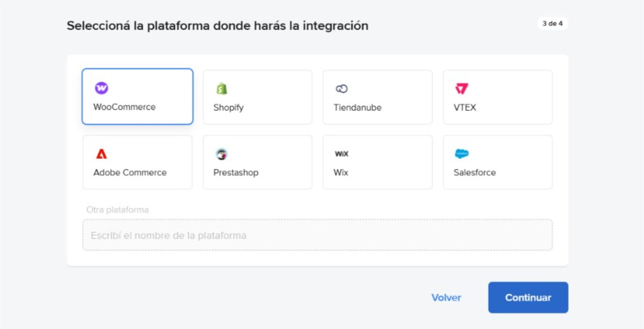This screenshot has width=644, height=329.
Task: Choose the Adobe Commerce platform label
Action: pos(130,172)
